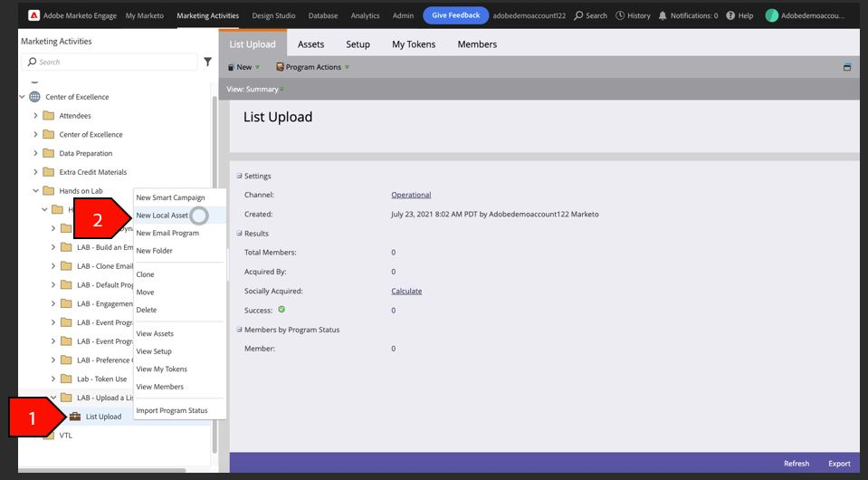Click the tree panel horizontal scrollbar
868x480 pixels.
[x=102, y=471]
